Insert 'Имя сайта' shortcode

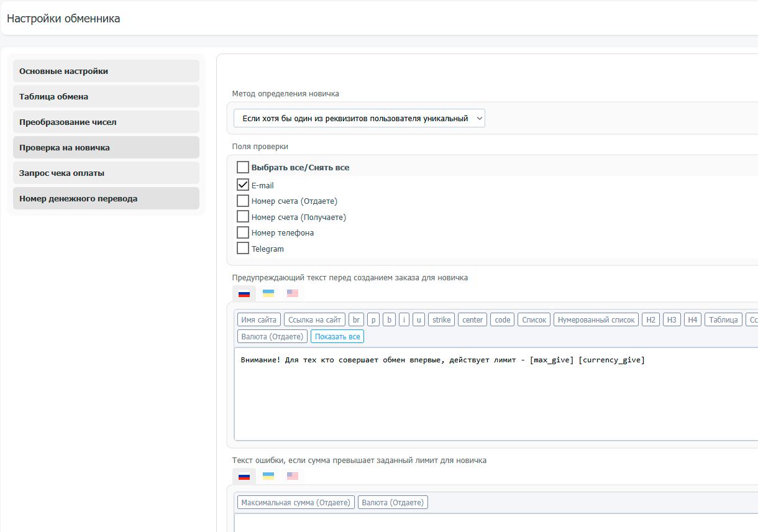click(x=259, y=319)
